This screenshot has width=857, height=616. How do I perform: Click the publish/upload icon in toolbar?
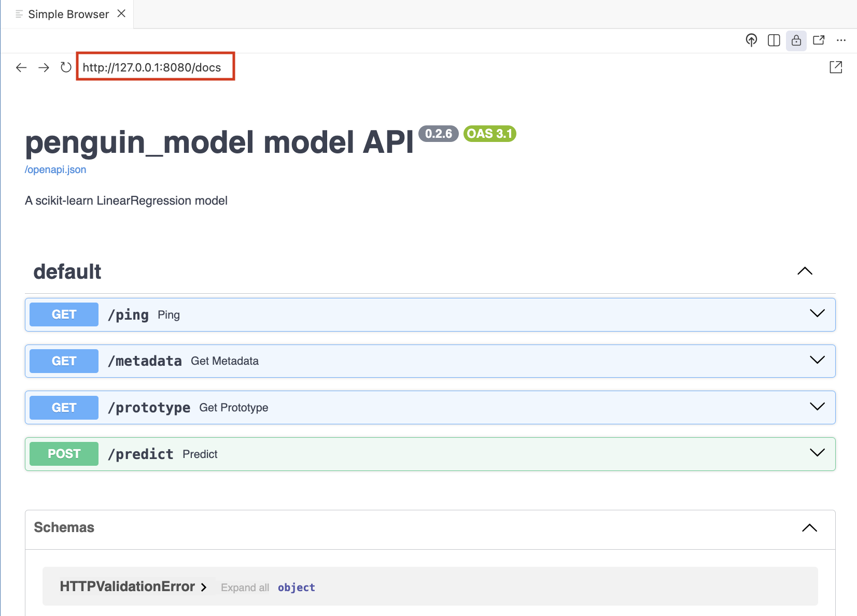click(751, 40)
